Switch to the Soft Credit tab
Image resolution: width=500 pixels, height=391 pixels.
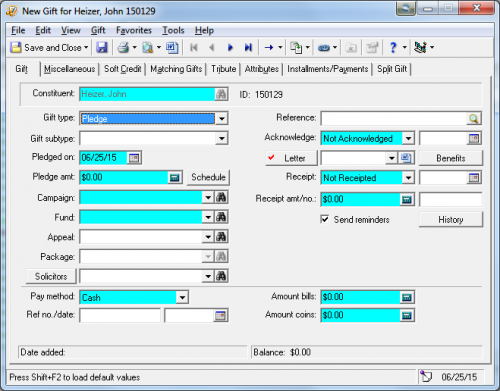(122, 69)
